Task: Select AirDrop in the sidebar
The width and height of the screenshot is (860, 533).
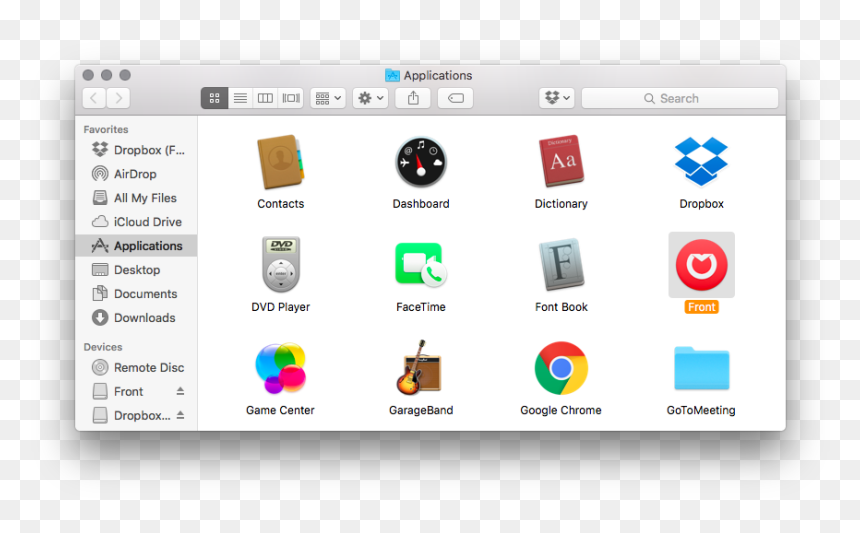Action: [x=137, y=174]
